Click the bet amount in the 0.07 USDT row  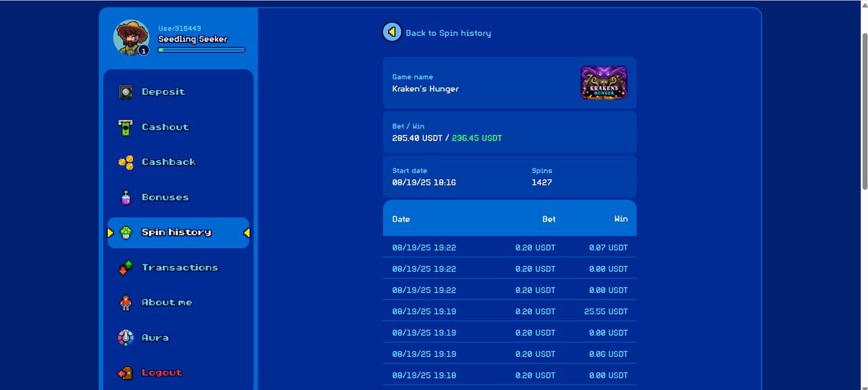pyautogui.click(x=535, y=248)
